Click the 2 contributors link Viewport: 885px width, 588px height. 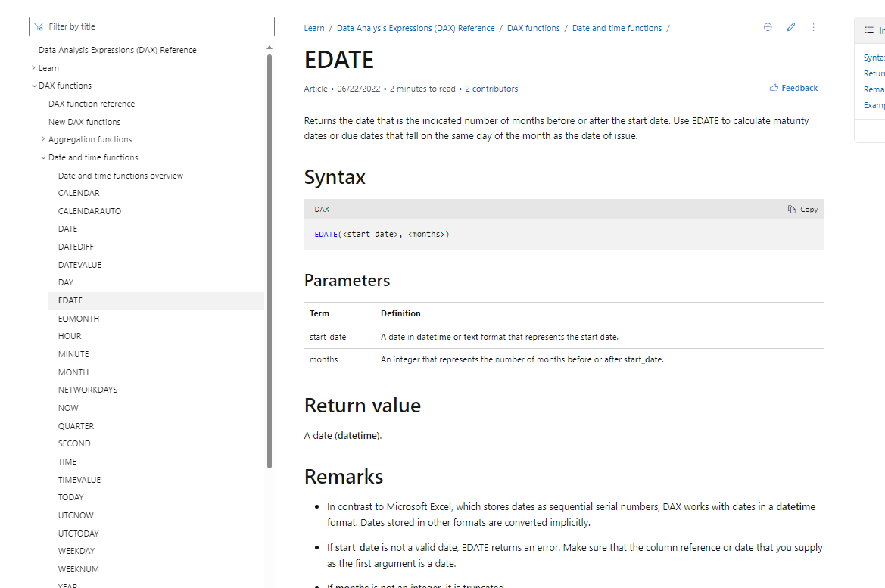pos(491,89)
